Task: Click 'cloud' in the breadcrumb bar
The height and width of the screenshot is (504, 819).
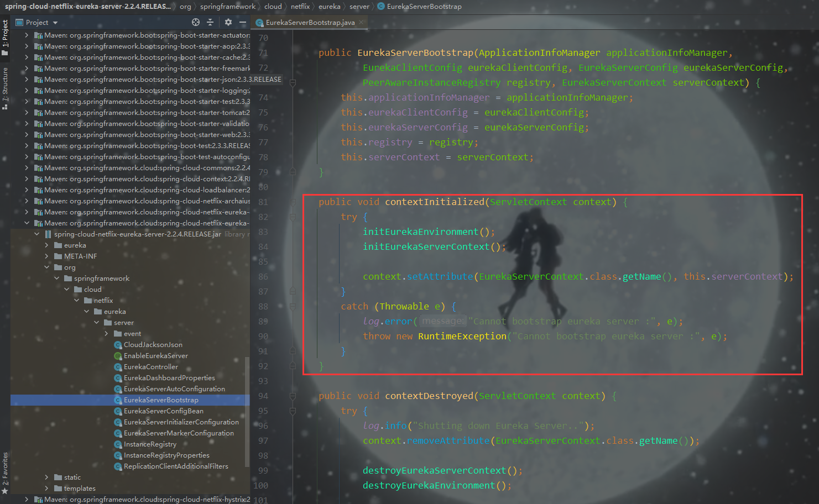Action: point(273,7)
